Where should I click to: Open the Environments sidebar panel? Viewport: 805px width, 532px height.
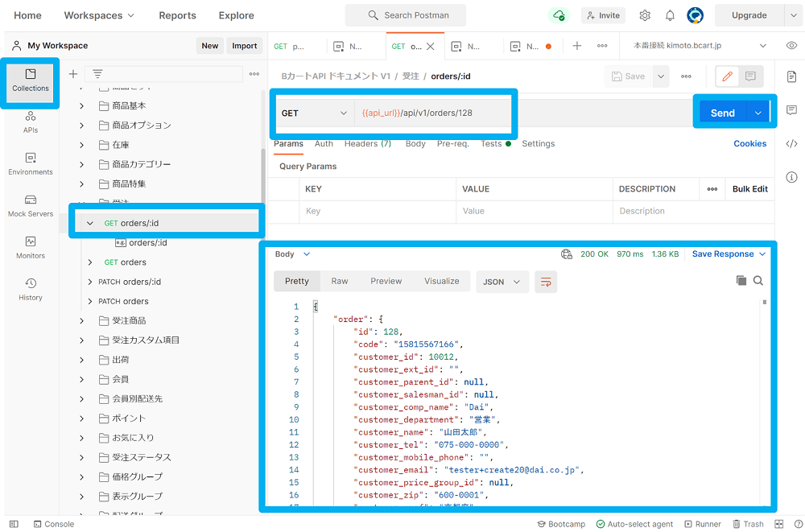(x=31, y=165)
